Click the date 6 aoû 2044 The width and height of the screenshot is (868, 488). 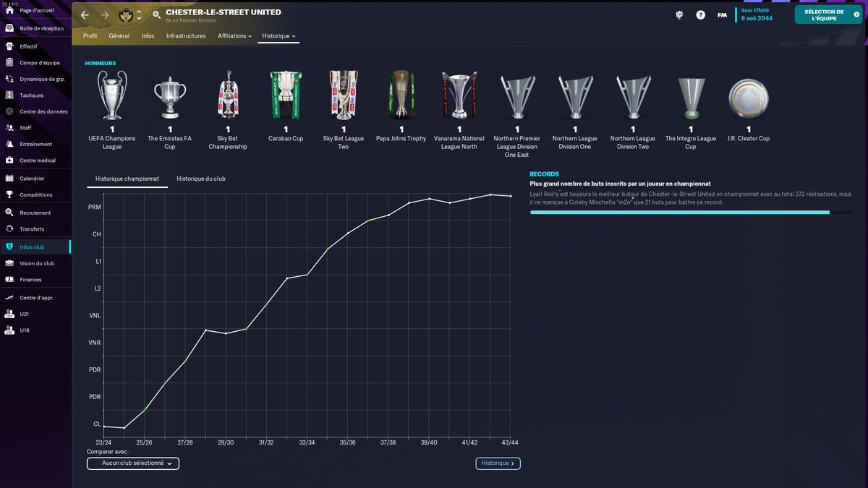(757, 18)
